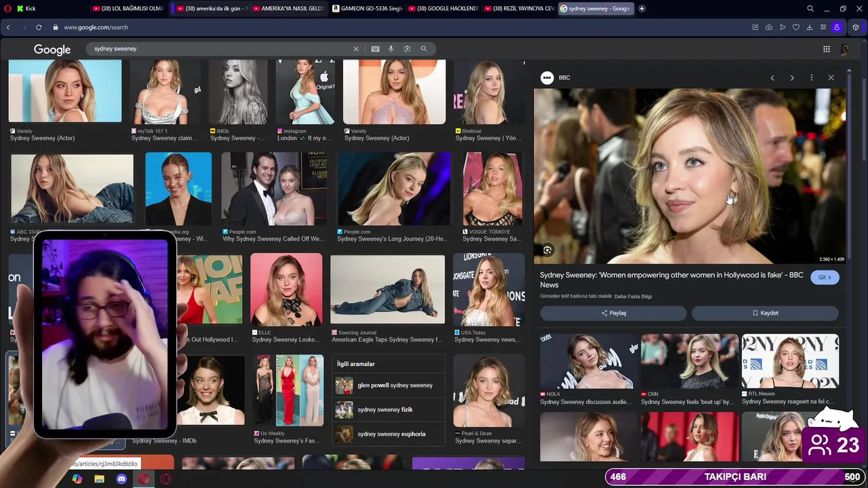Open browser tab search icon
This screenshot has width=868, height=488.
tap(810, 8)
